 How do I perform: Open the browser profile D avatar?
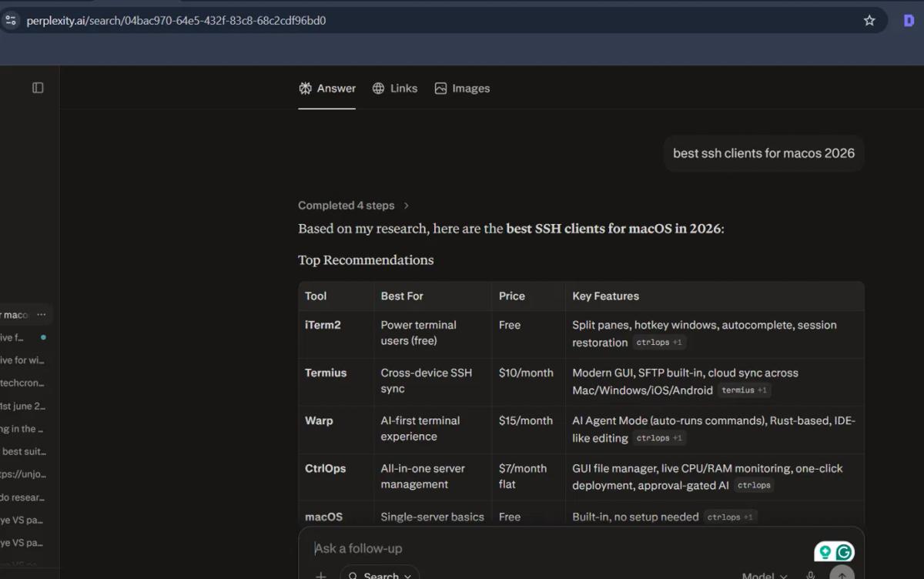click(x=909, y=21)
